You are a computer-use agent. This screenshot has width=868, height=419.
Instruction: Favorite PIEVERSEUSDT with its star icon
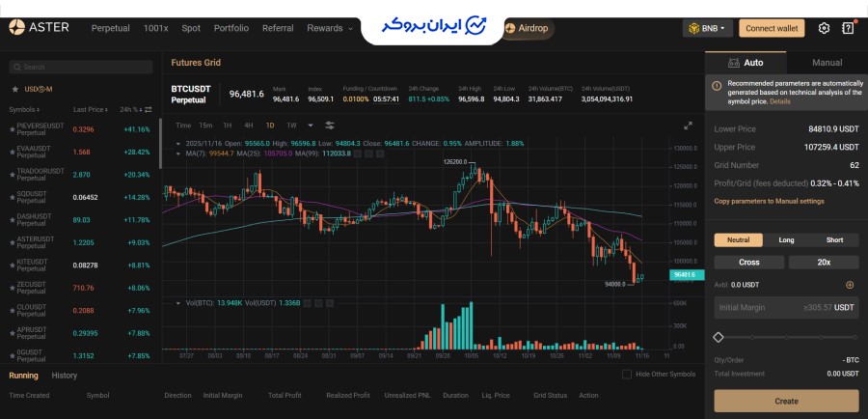pos(13,129)
